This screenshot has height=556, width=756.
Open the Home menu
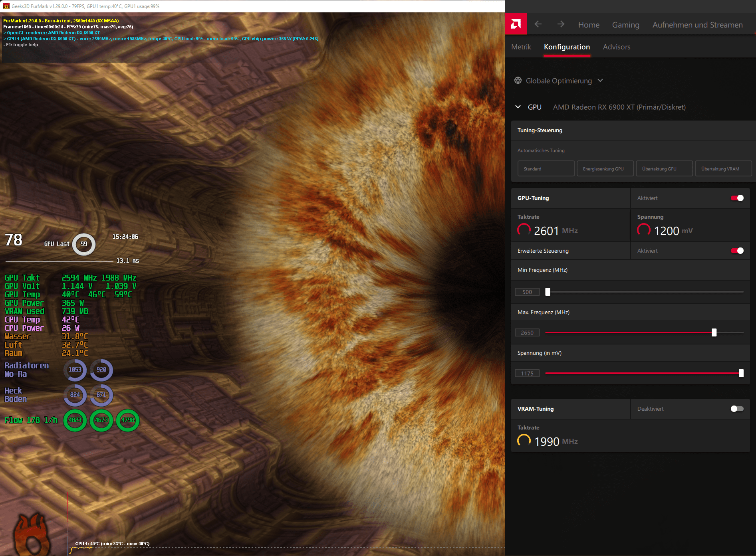(589, 25)
